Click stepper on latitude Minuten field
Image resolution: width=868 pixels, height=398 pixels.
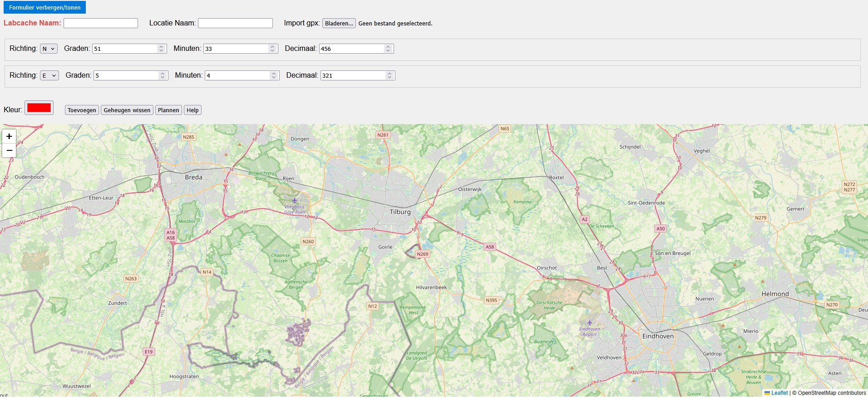click(272, 49)
